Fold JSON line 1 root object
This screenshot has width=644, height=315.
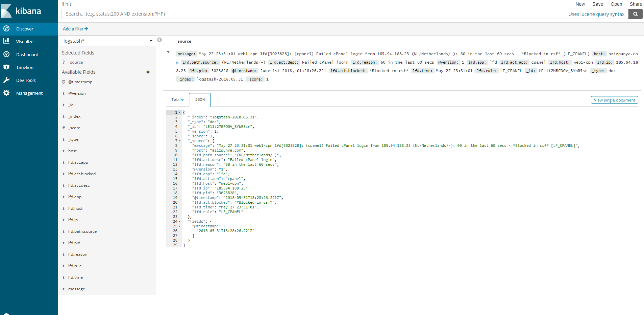click(x=180, y=112)
